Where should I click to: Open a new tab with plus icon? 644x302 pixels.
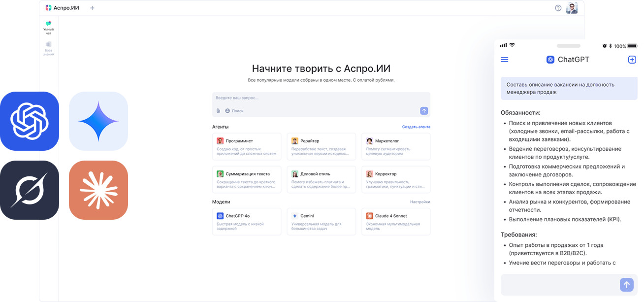click(92, 8)
